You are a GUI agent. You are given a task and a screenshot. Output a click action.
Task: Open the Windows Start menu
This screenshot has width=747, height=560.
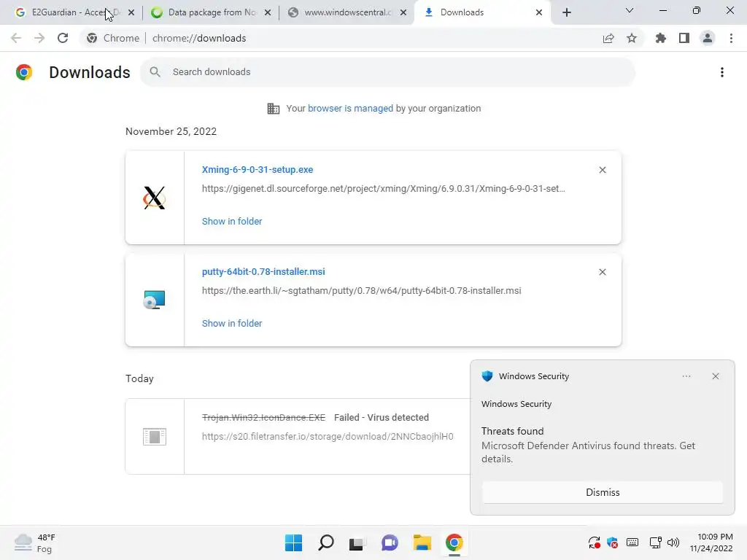[x=293, y=542]
